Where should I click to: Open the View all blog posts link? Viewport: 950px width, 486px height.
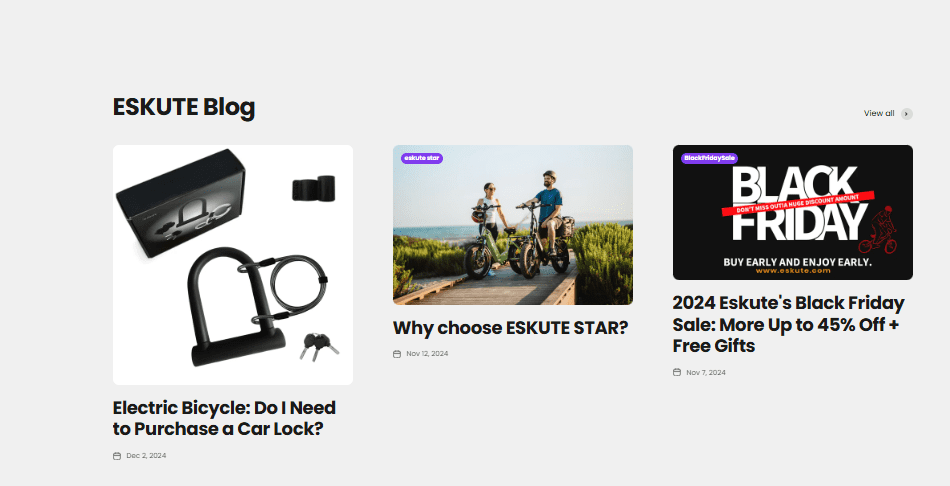pos(879,113)
